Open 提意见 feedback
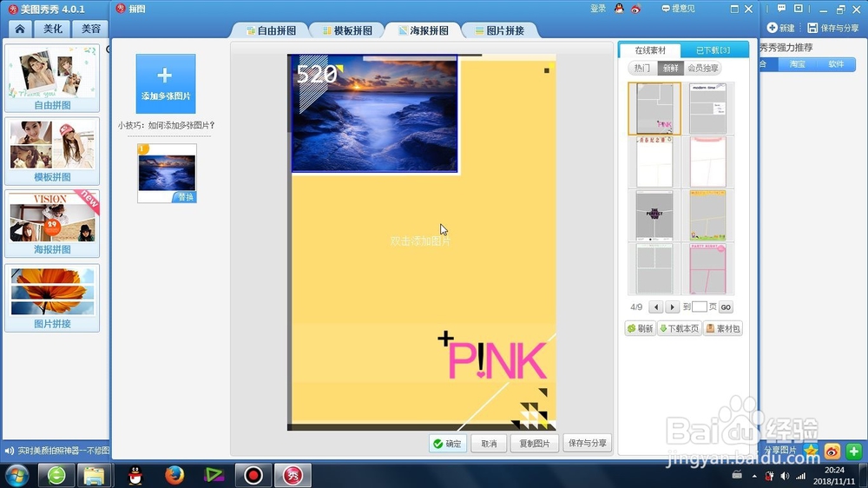The height and width of the screenshot is (488, 868). coord(678,9)
